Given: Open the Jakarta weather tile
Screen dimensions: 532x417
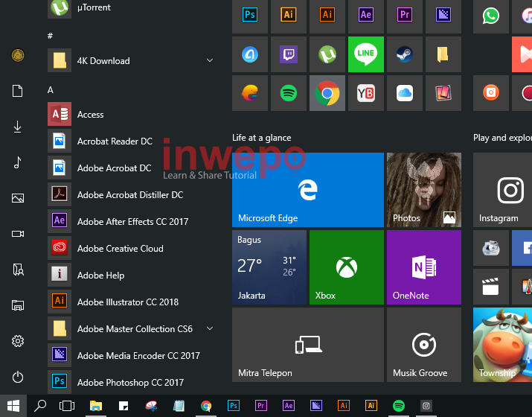Looking at the screenshot, I should click(269, 268).
